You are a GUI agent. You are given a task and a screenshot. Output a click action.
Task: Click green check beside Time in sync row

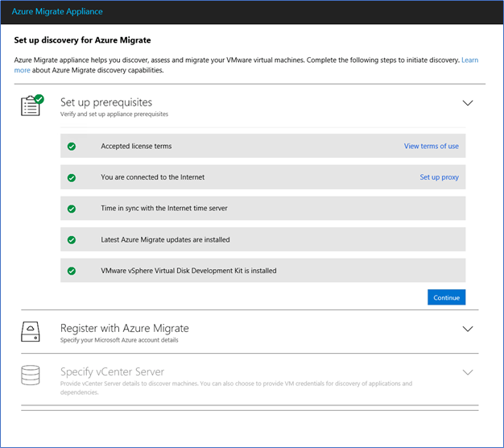click(x=72, y=209)
